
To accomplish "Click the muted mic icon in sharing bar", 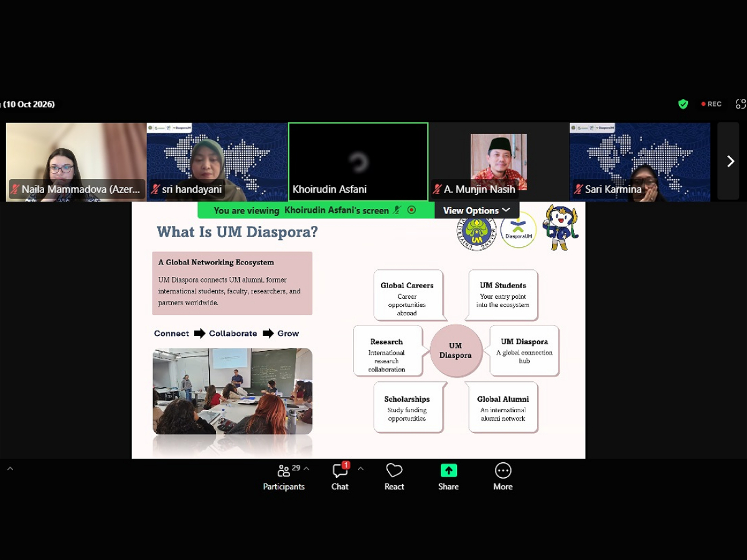I will tap(397, 210).
